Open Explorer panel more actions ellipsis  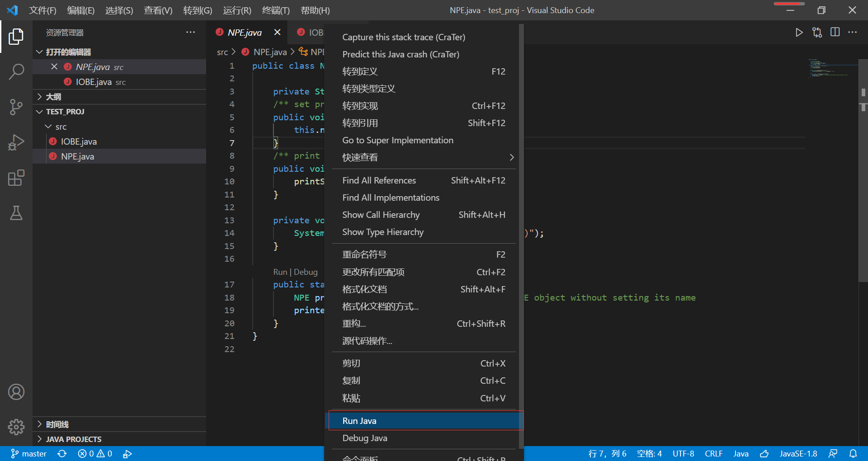(x=191, y=33)
